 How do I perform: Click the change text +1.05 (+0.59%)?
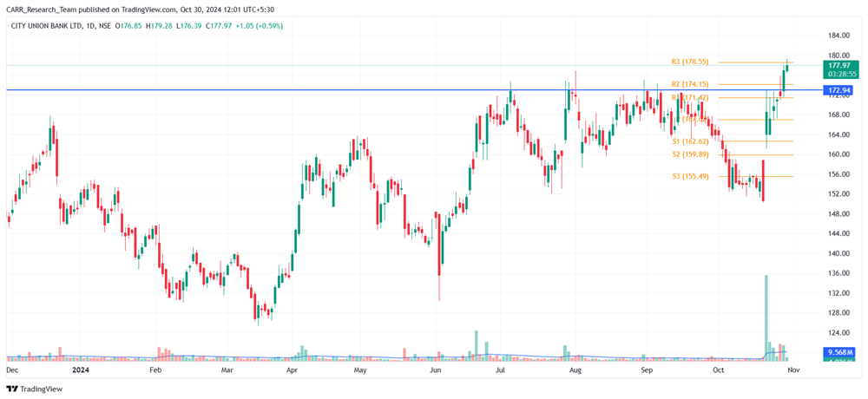pyautogui.click(x=259, y=26)
